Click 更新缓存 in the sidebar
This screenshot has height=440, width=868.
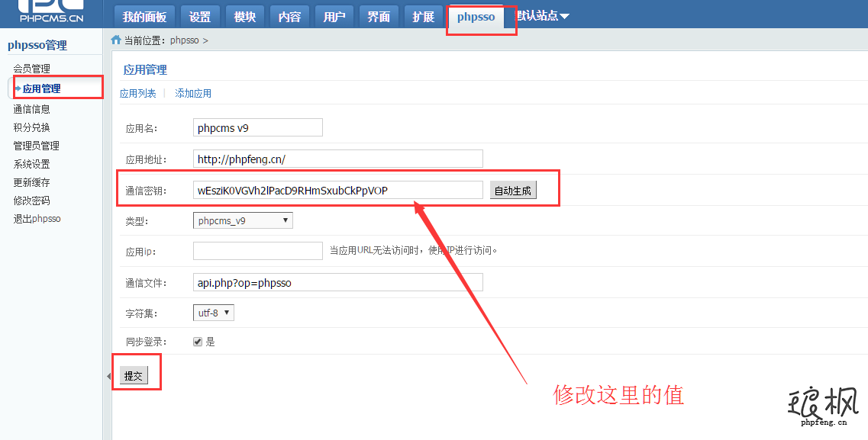[31, 181]
